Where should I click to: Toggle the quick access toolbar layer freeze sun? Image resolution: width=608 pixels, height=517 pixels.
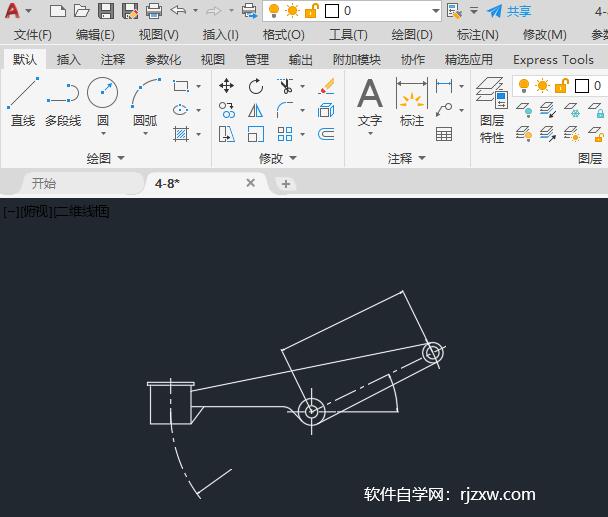[x=292, y=11]
